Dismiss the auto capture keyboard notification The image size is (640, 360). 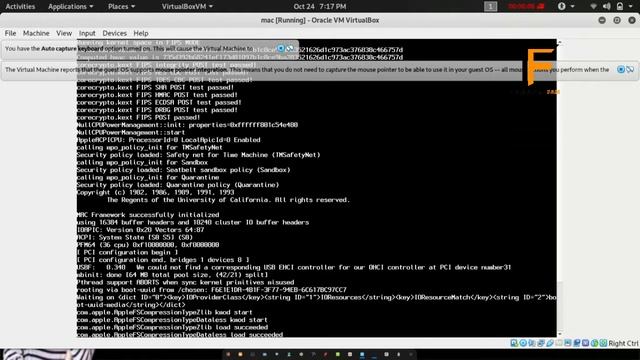pyautogui.click(x=281, y=49)
